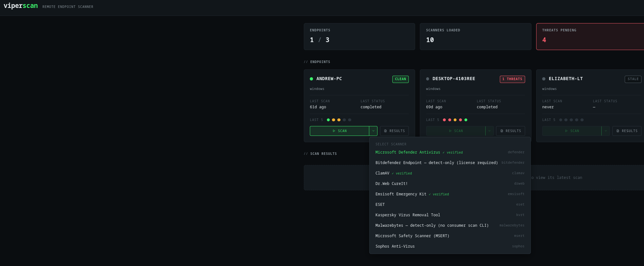Click "never" last scan value on ELIZABETH-LT

pyautogui.click(x=548, y=107)
